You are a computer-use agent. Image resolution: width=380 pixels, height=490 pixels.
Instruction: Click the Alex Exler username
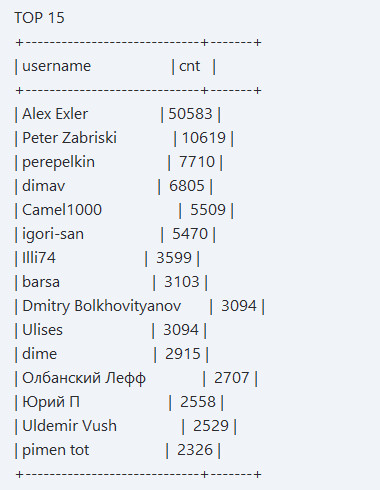[55, 114]
